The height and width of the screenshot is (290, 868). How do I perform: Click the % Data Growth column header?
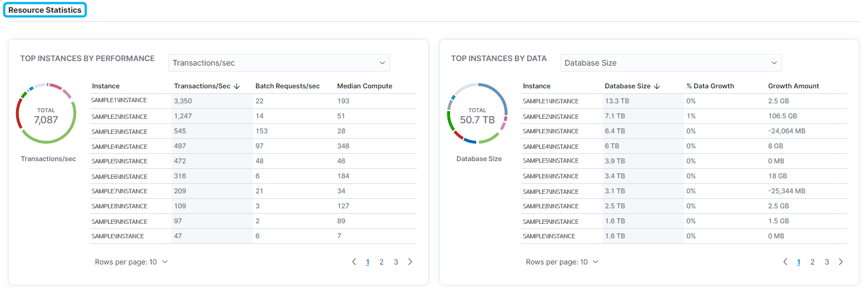[710, 86]
